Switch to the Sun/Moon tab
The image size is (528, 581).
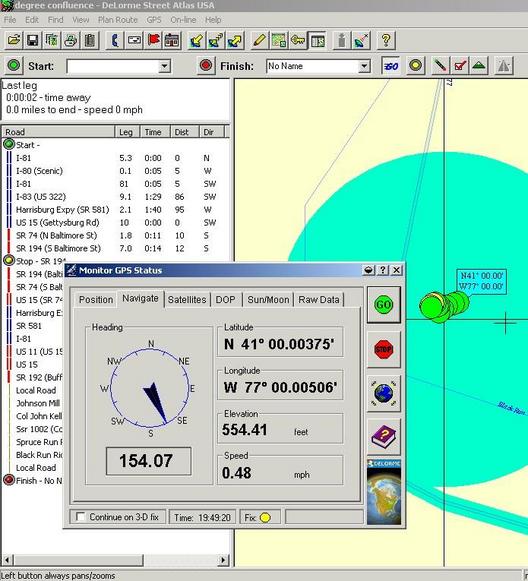tap(268, 299)
